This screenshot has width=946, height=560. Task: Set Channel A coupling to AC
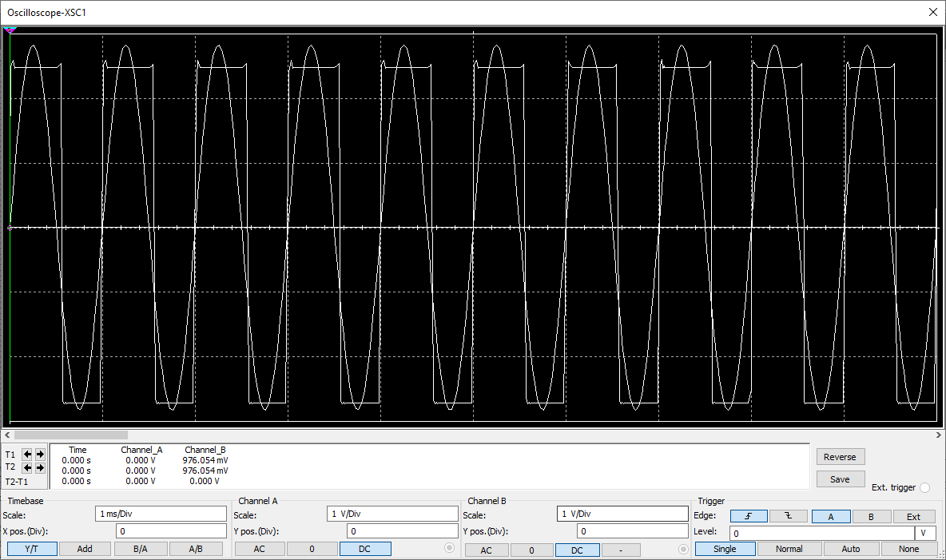click(x=260, y=549)
